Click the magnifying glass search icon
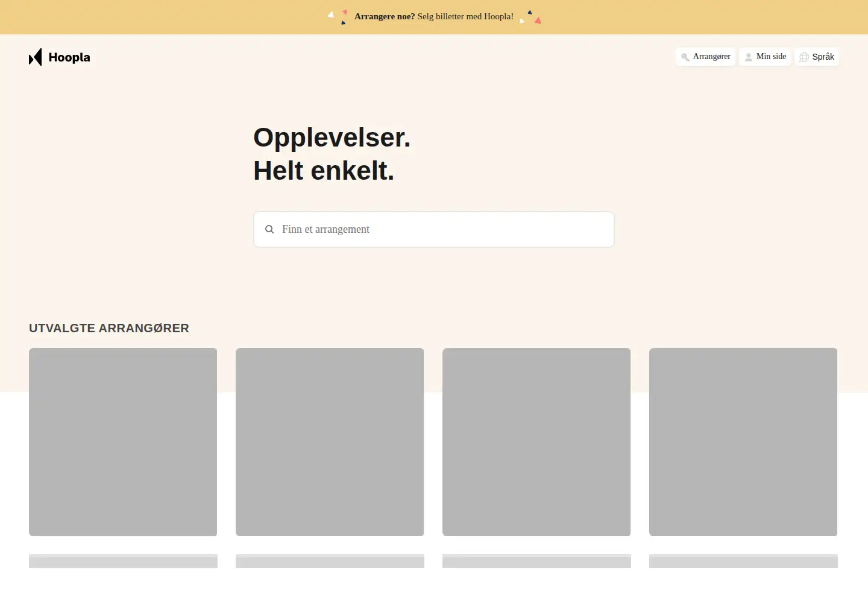 click(x=269, y=229)
